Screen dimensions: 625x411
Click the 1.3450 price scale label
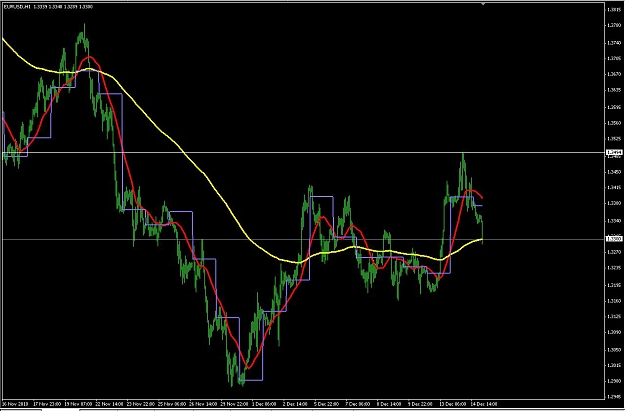click(x=614, y=172)
